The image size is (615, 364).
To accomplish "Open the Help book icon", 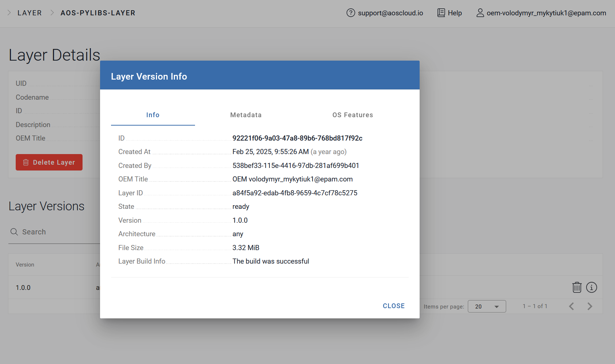I will [441, 13].
